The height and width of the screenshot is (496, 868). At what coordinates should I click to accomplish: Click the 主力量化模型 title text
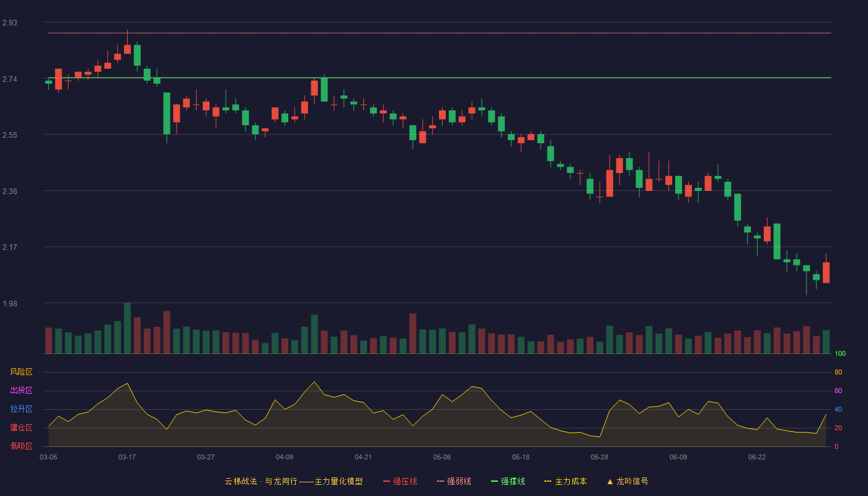[339, 481]
